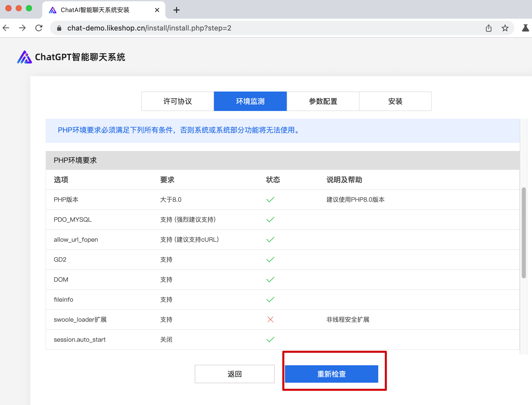This screenshot has height=405, width=532.
Task: Click the 非线程安全扩展 help text
Action: [348, 319]
